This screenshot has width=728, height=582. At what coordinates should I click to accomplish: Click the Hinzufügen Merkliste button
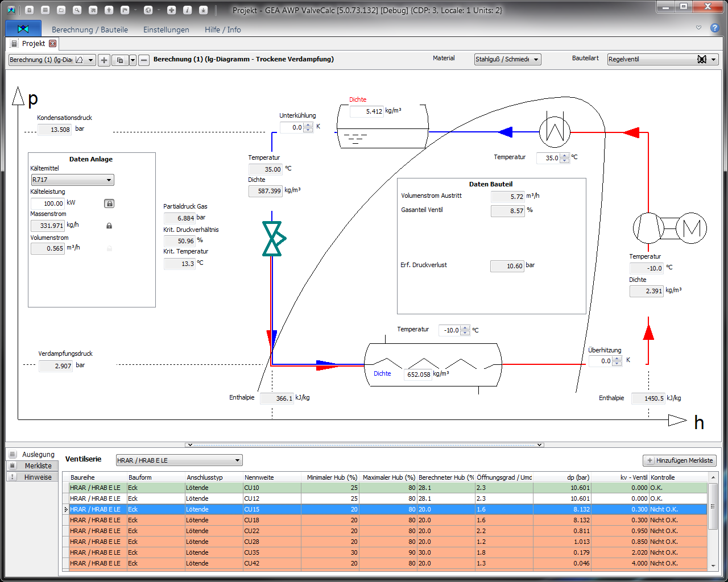click(679, 460)
